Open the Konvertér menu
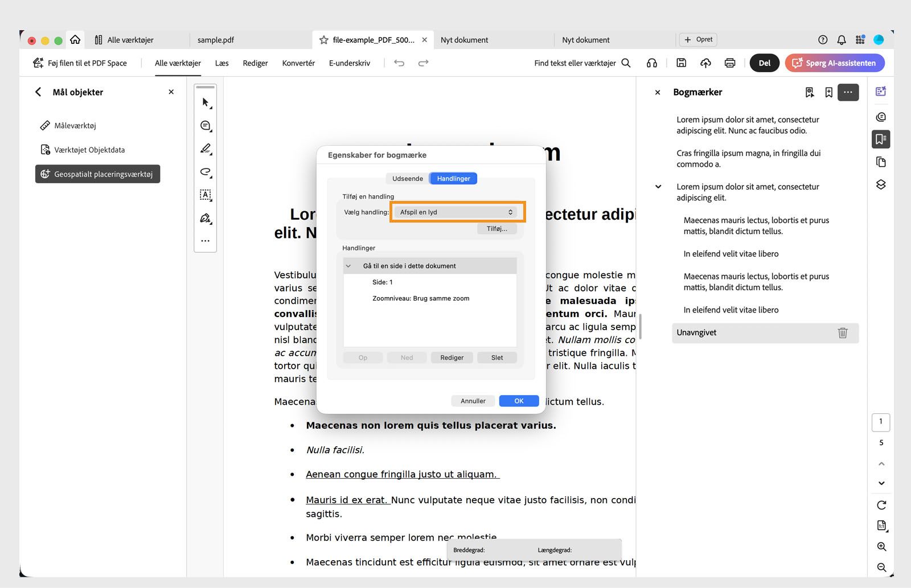The image size is (911, 588). click(298, 63)
